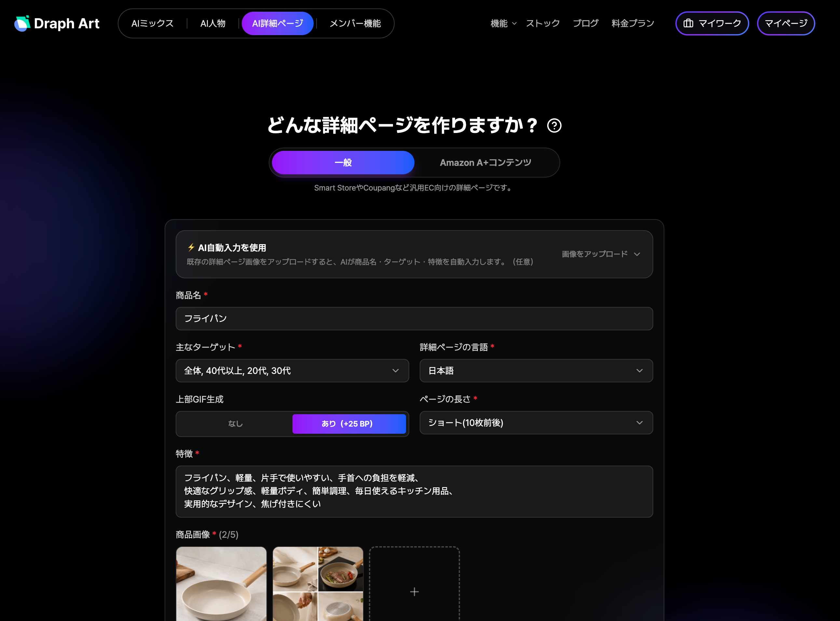This screenshot has width=840, height=621.
Task: Click the 商品名 field containing フライパン
Action: [x=414, y=318]
